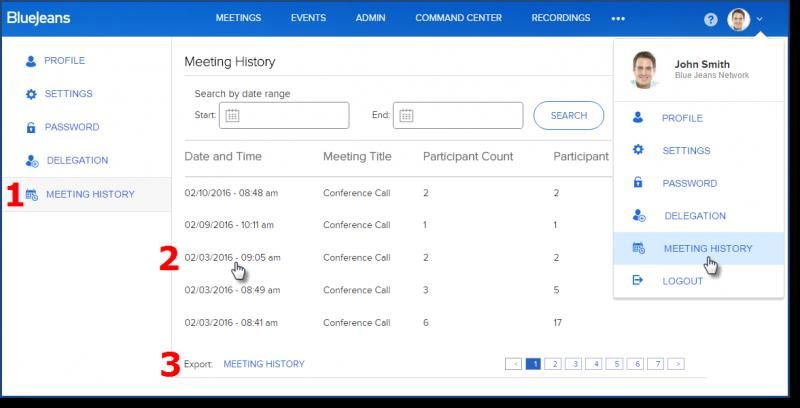
Task: Click the John Smith name in the dropdown
Action: [x=702, y=64]
